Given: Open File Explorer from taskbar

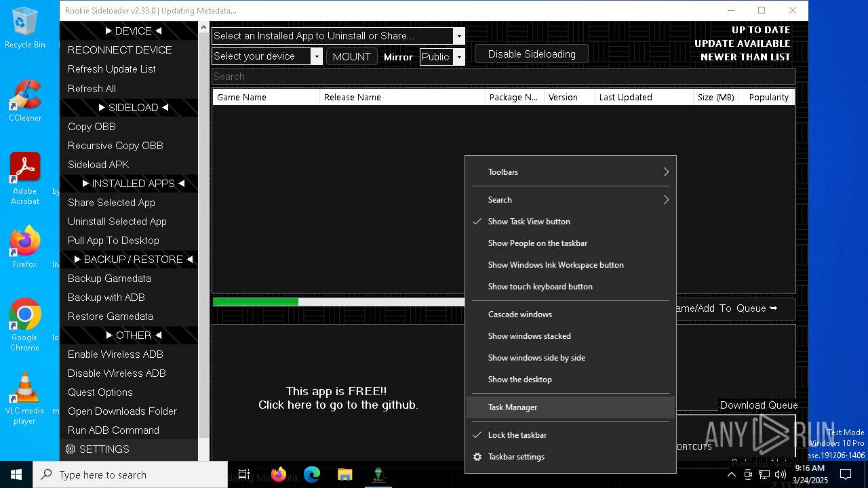Looking at the screenshot, I should point(345,474).
